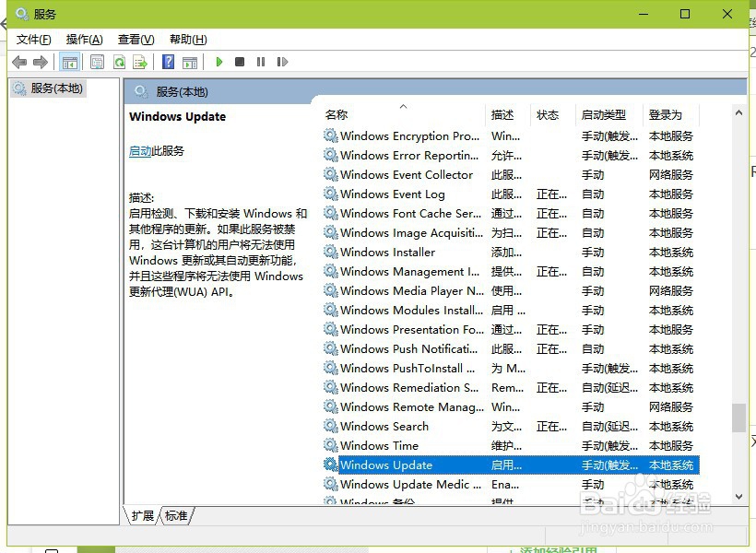Viewport: 756px width, 553px height.
Task: Click the gear icon beside Windows PushToInstall
Action: [330, 368]
